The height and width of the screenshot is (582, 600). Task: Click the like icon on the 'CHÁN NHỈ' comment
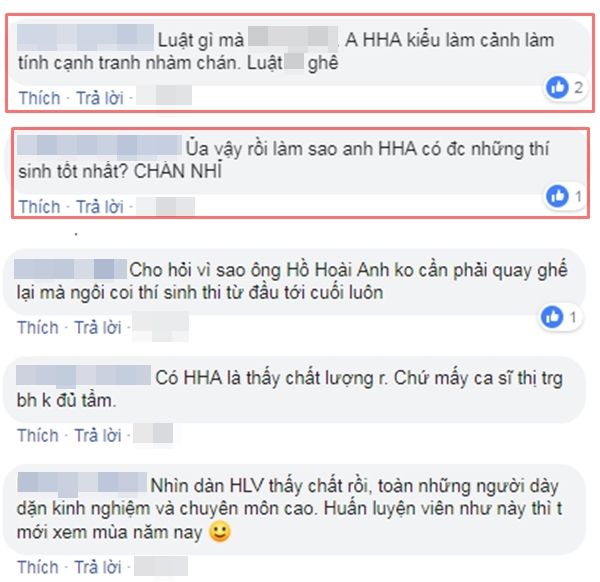(557, 196)
